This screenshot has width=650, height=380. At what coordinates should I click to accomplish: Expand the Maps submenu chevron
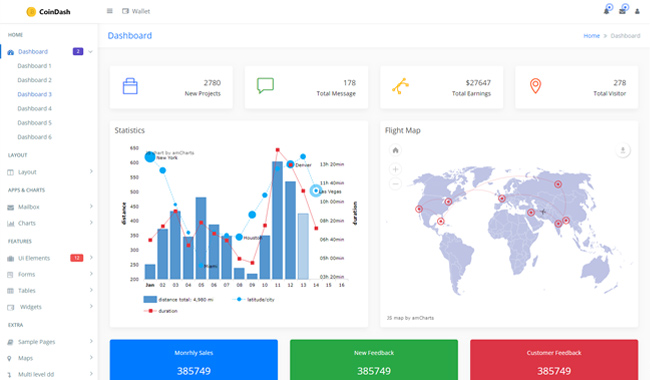[91, 357]
